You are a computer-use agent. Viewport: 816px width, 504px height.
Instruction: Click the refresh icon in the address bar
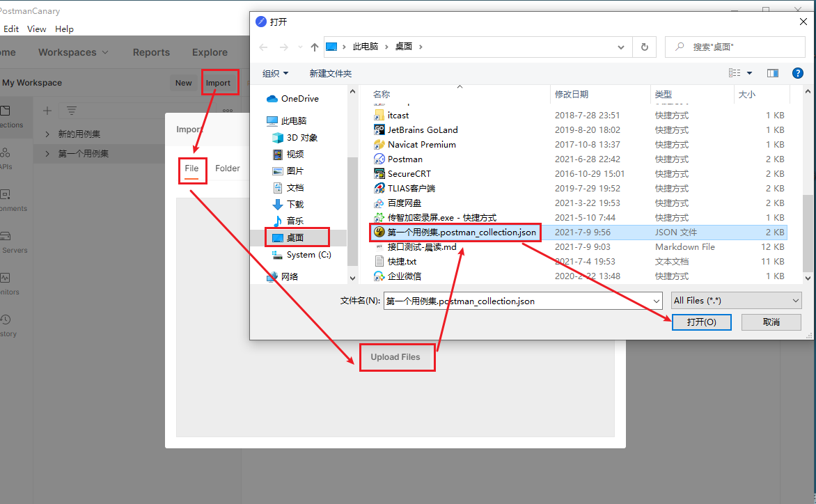coord(644,47)
